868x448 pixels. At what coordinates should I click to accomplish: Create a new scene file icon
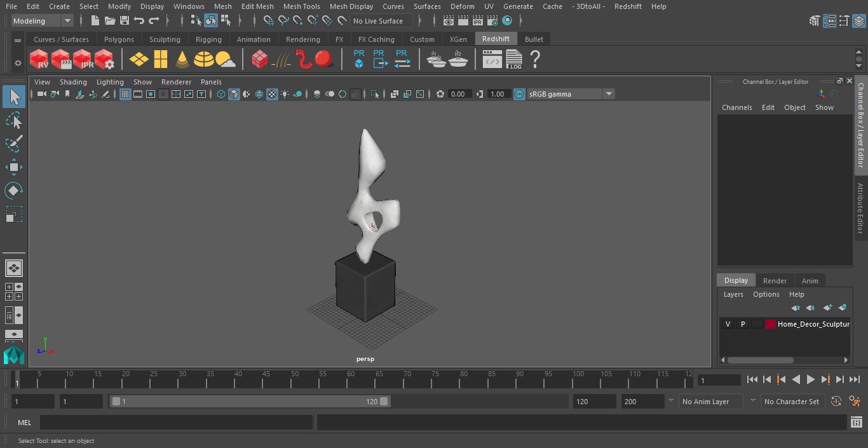pyautogui.click(x=95, y=21)
